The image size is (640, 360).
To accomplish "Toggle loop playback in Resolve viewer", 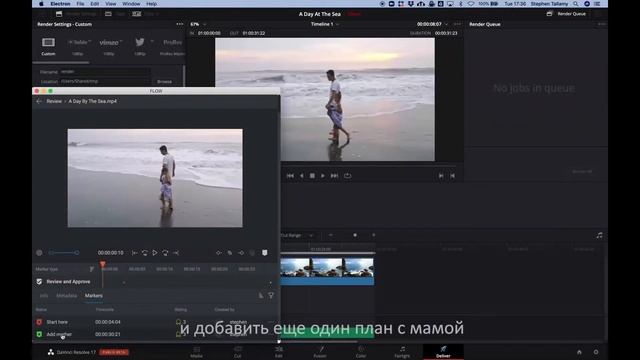I will [x=347, y=176].
